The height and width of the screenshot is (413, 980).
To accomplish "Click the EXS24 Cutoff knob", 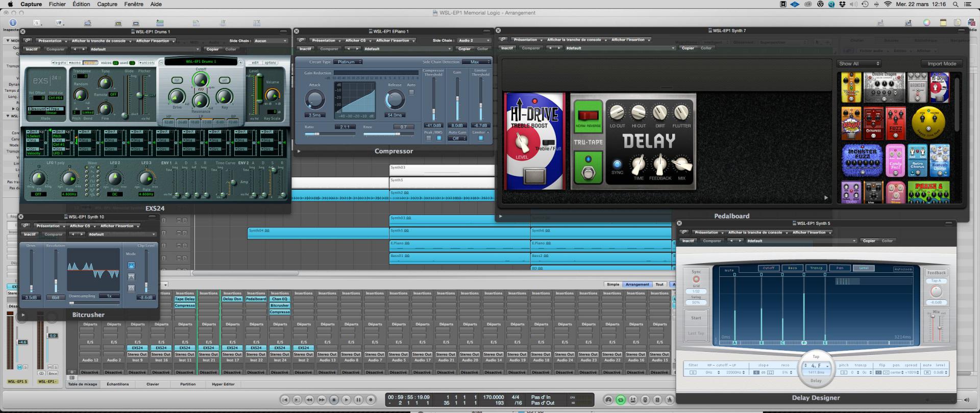I will point(201,80).
